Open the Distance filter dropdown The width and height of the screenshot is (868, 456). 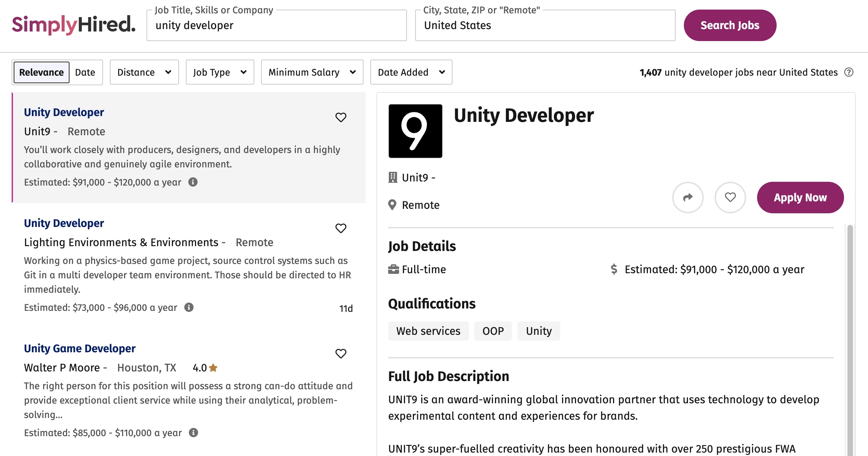pyautogui.click(x=144, y=72)
